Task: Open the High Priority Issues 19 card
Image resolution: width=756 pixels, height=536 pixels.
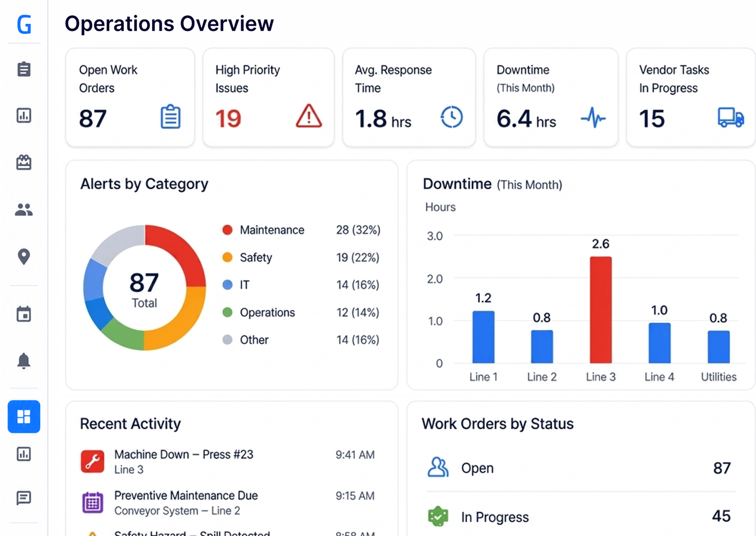Action: [268, 97]
